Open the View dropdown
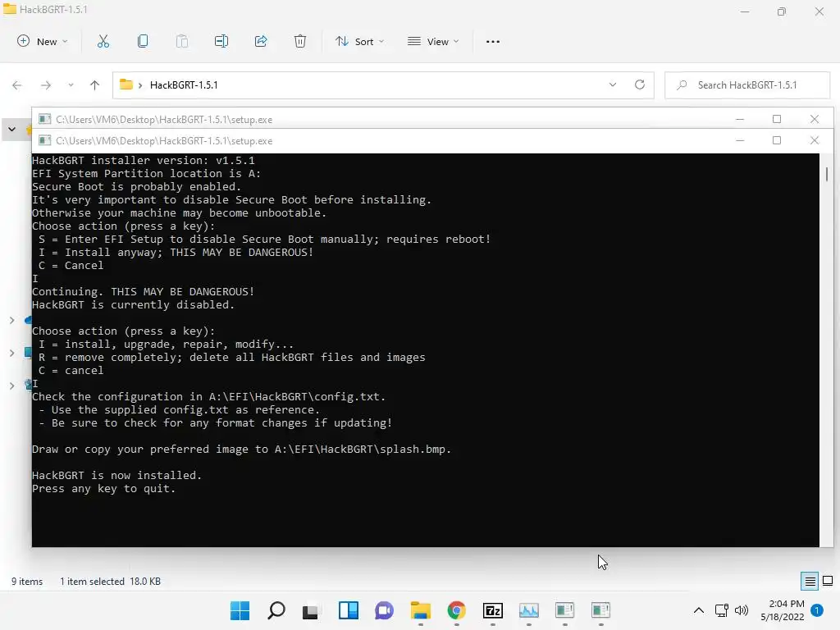The width and height of the screenshot is (840, 630). coord(433,41)
